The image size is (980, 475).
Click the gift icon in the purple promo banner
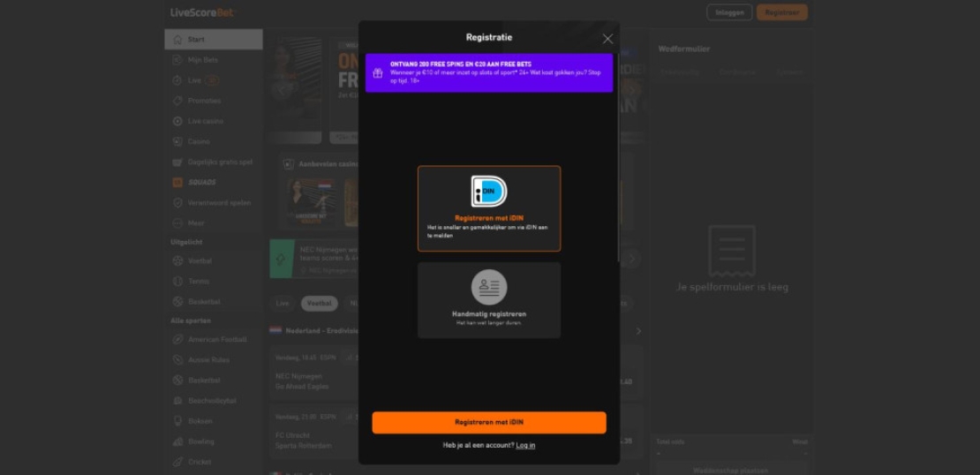(x=378, y=72)
